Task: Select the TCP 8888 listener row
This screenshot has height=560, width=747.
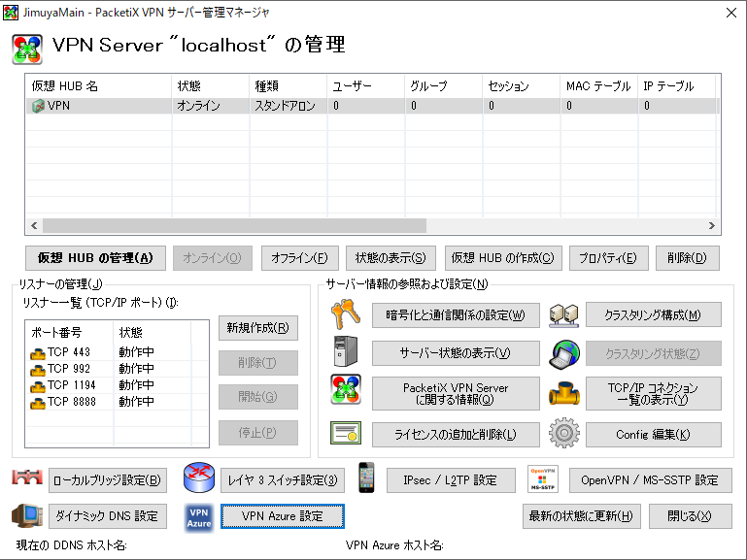Action: tap(117, 402)
